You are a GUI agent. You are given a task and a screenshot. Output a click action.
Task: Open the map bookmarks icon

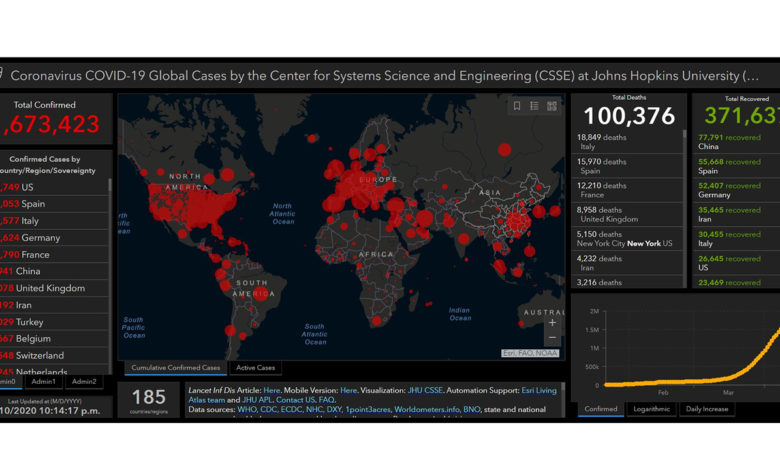click(x=517, y=105)
